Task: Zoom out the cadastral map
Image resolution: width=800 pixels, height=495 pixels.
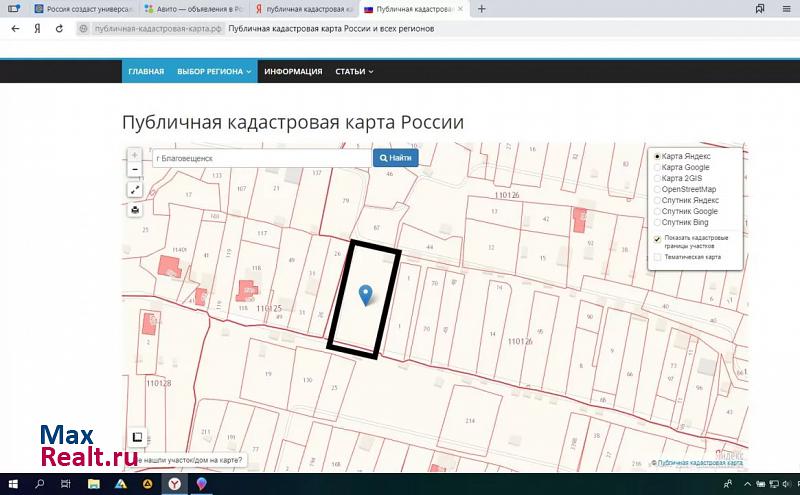Action: (134, 170)
